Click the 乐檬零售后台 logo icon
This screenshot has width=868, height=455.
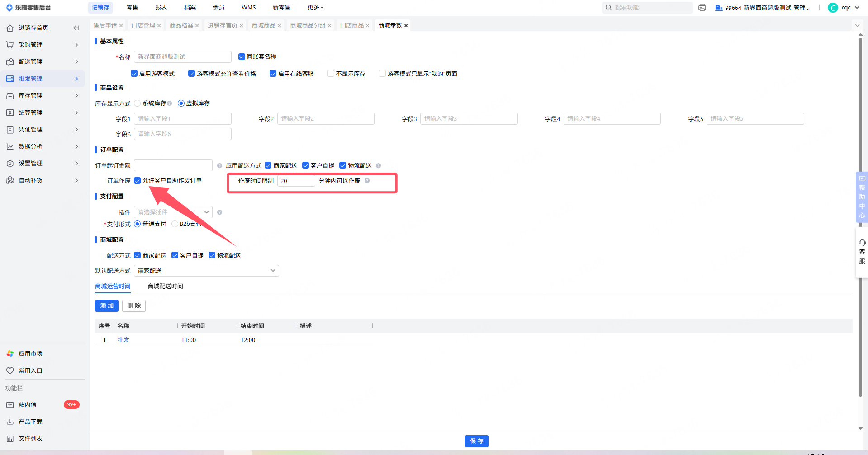pos(9,7)
